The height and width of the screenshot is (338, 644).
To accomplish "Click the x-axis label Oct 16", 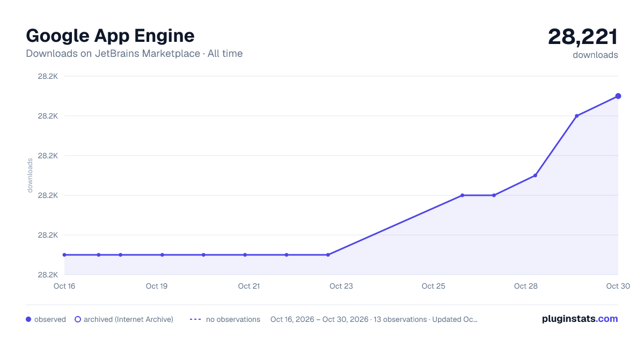I will [64, 286].
